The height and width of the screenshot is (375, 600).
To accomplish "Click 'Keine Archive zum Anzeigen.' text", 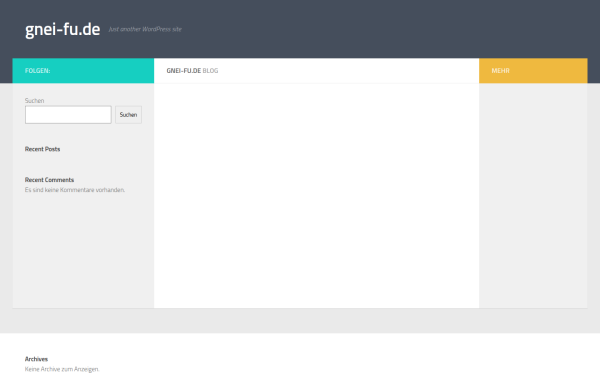I will pyautogui.click(x=62, y=369).
